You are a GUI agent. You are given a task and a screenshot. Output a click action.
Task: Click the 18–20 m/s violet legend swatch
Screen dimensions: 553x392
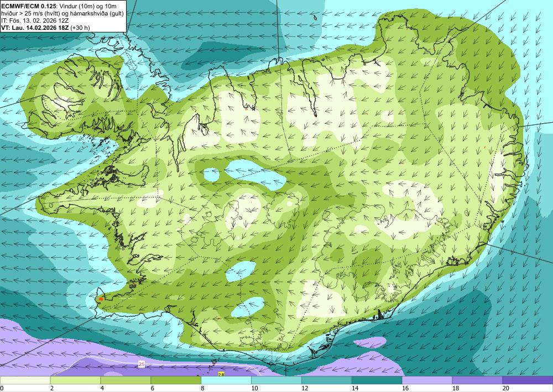click(477, 380)
